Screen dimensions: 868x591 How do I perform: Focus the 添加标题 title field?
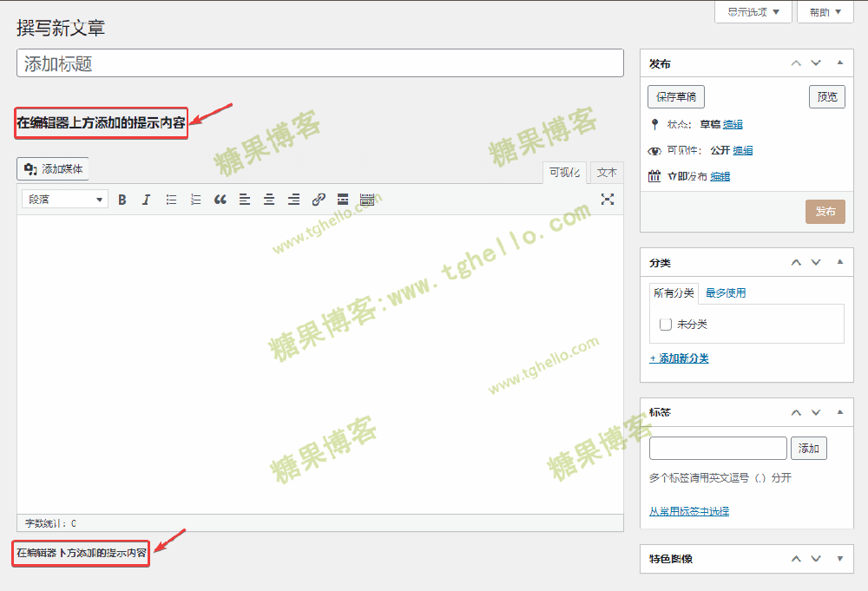(320, 63)
